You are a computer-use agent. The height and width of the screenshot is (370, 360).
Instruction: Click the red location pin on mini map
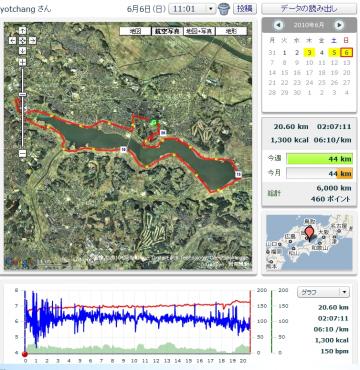click(310, 233)
